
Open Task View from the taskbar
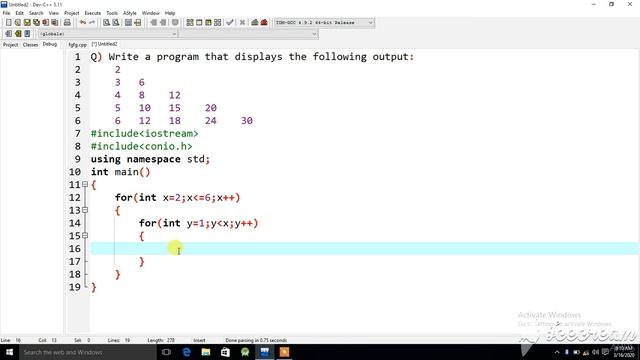pos(166,352)
